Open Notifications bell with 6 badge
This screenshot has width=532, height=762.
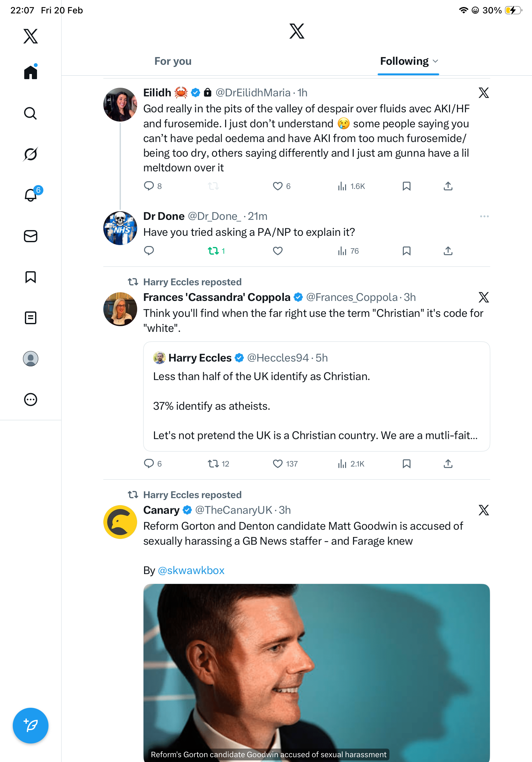(x=31, y=195)
